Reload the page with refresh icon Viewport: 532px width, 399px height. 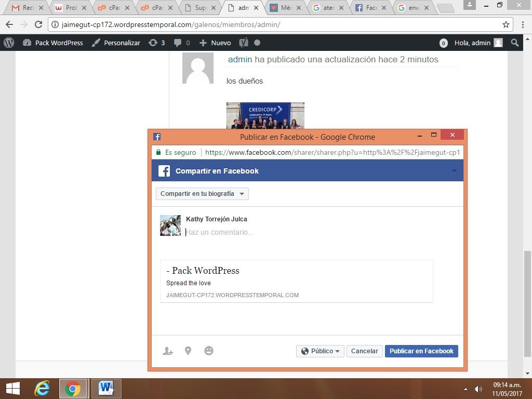(38, 24)
